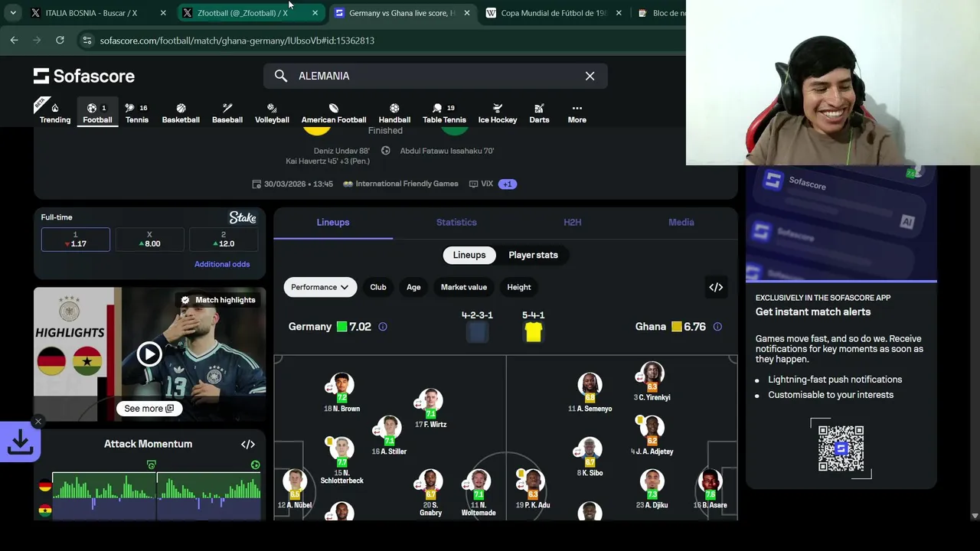This screenshot has height=551, width=980.
Task: Click the Sofascore logo
Action: coord(84,76)
